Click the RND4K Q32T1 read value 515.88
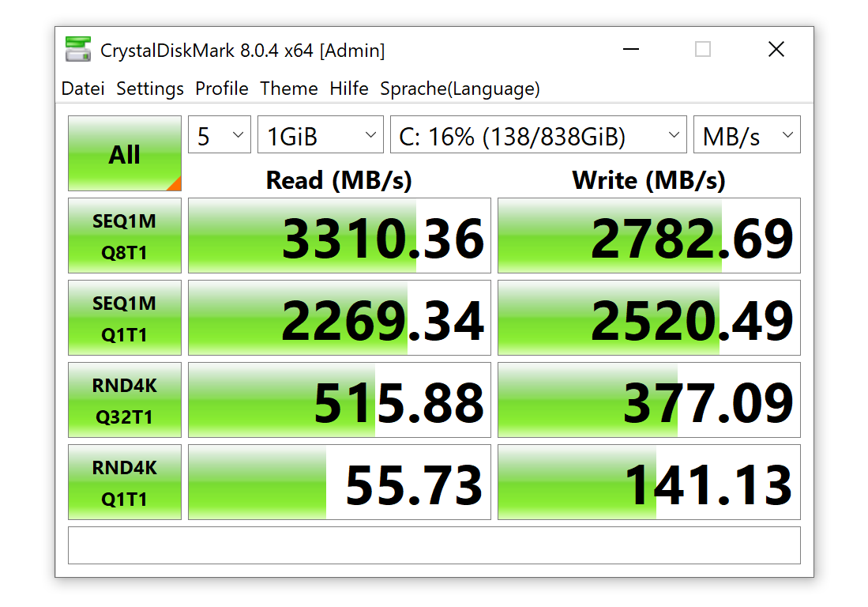 coord(340,400)
